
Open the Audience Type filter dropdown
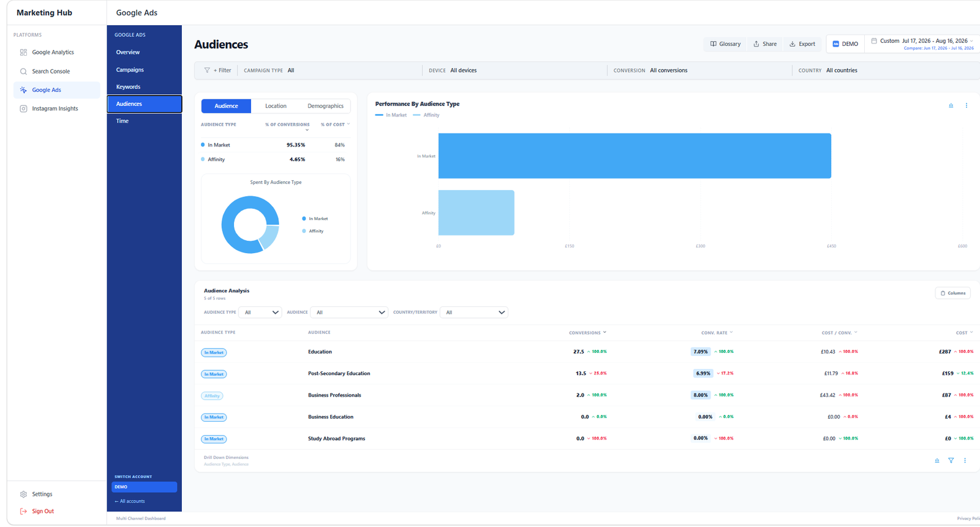(260, 313)
